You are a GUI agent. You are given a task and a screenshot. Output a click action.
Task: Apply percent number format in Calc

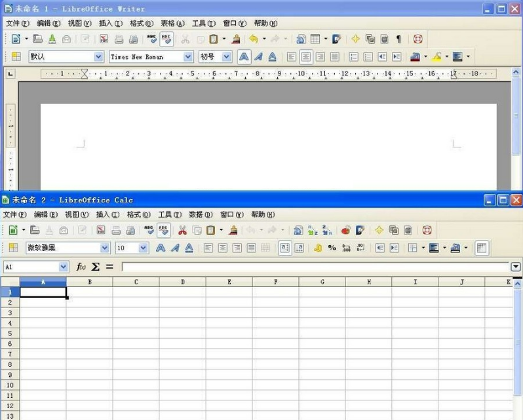(x=332, y=248)
